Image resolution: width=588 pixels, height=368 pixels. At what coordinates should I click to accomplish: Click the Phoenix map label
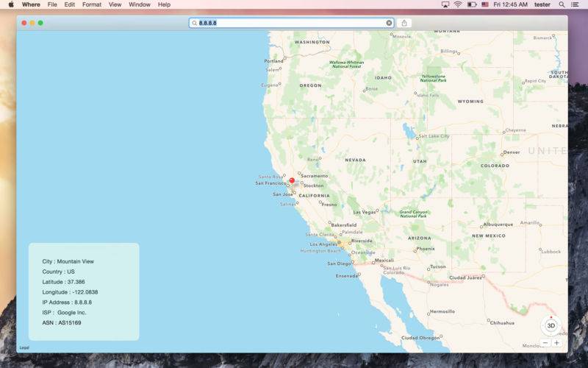pos(426,249)
